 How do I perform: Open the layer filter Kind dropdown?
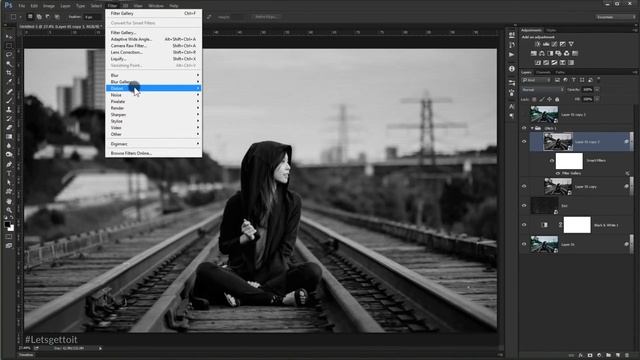pyautogui.click(x=536, y=80)
